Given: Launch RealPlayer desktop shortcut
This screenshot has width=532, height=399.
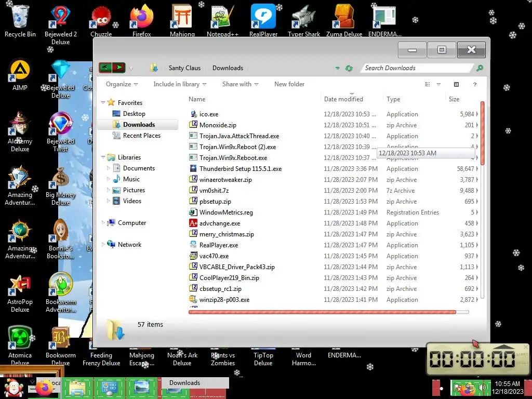Looking at the screenshot, I should click(x=263, y=20).
